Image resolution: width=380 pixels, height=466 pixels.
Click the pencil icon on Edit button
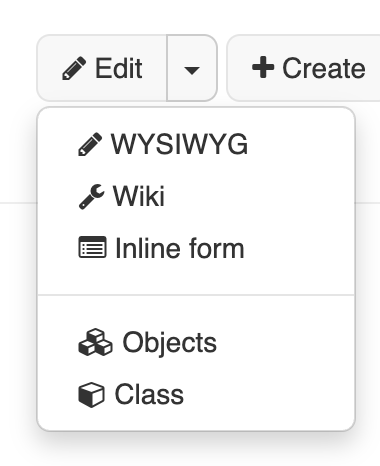[74, 68]
